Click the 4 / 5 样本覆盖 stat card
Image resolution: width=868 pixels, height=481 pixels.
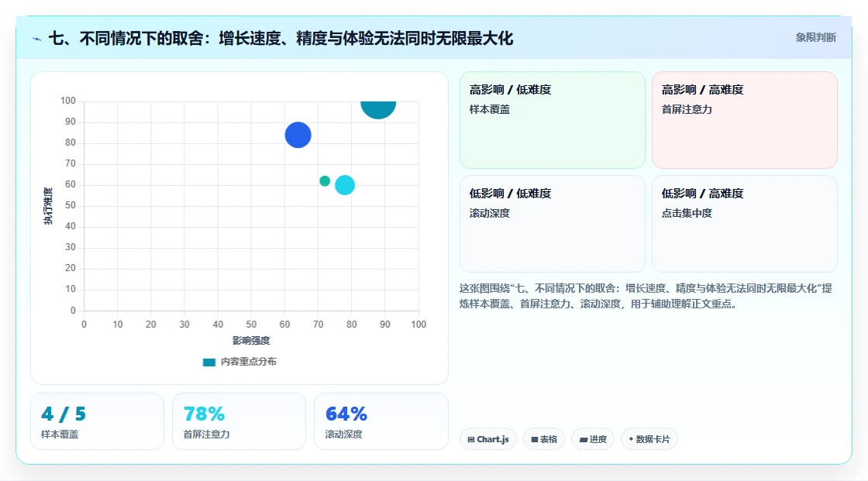pyautogui.click(x=98, y=421)
